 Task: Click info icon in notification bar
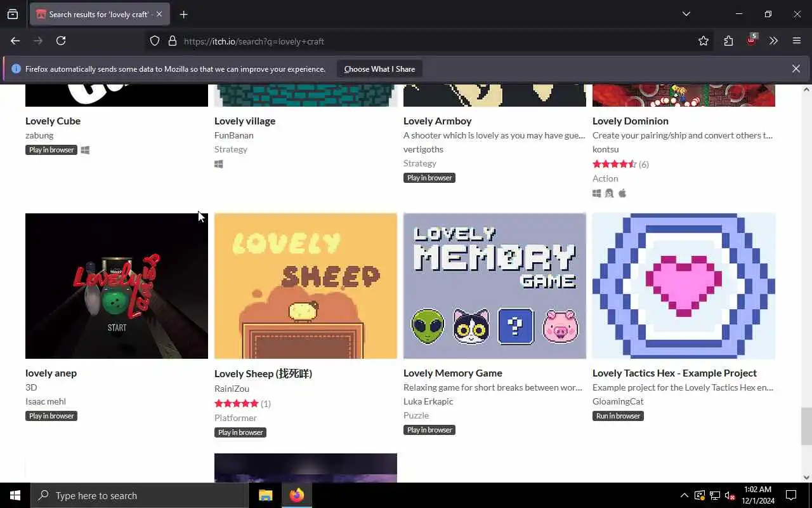pos(16,69)
